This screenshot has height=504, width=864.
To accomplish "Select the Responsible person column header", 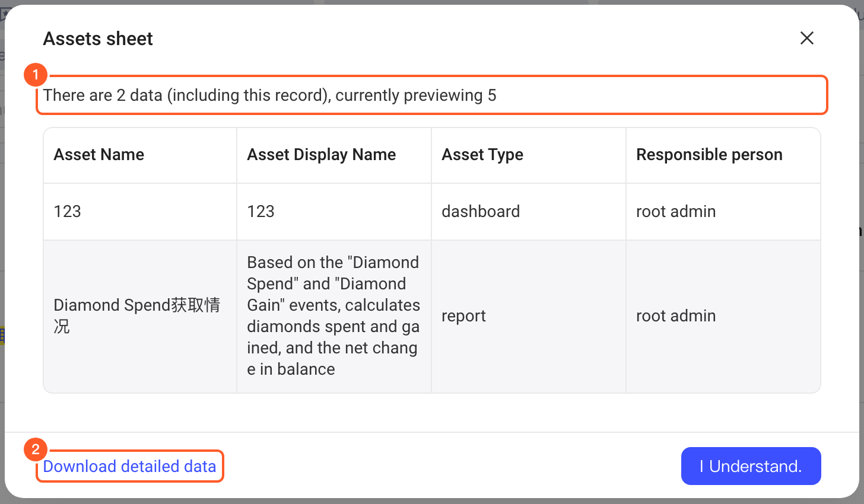I will click(723, 155).
